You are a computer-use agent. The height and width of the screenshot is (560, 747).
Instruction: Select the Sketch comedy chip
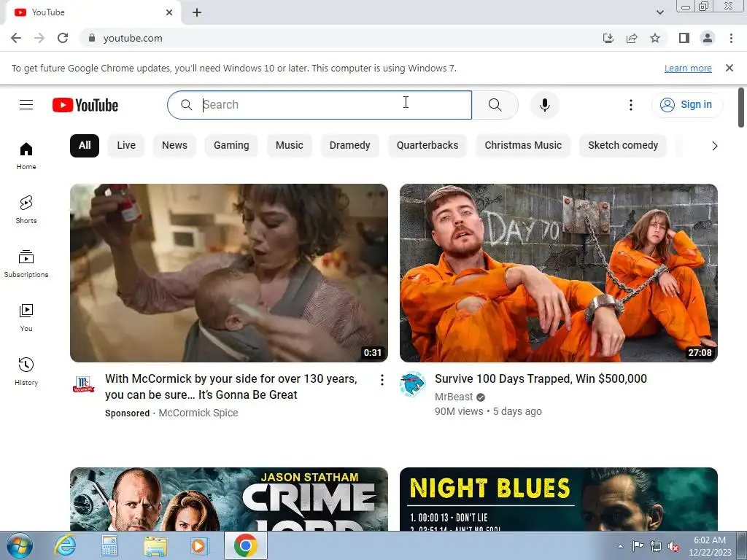point(623,145)
